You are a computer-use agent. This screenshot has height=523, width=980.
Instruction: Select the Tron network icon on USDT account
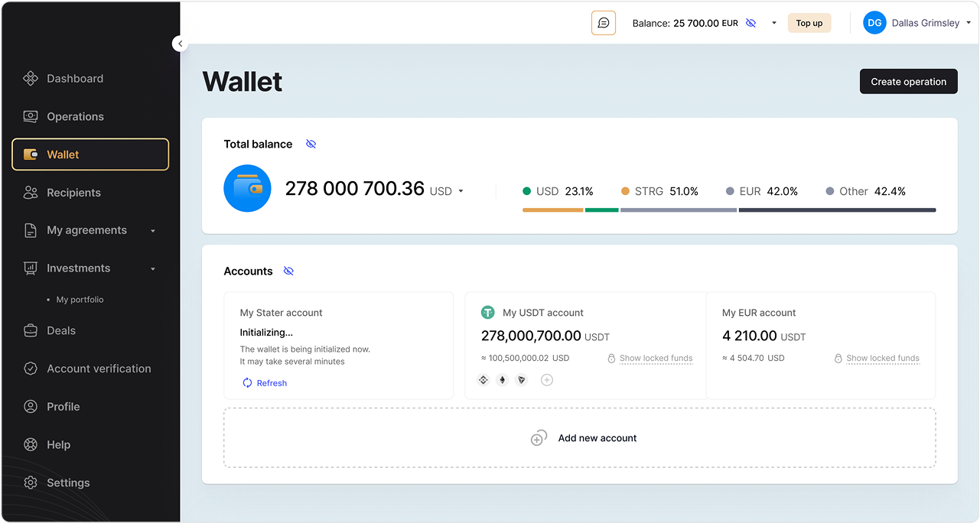click(521, 379)
